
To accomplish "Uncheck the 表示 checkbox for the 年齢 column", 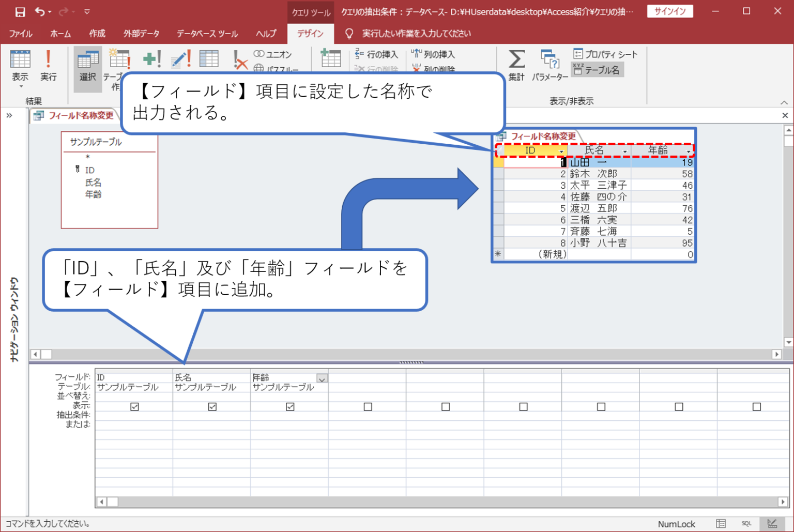I will (x=290, y=407).
